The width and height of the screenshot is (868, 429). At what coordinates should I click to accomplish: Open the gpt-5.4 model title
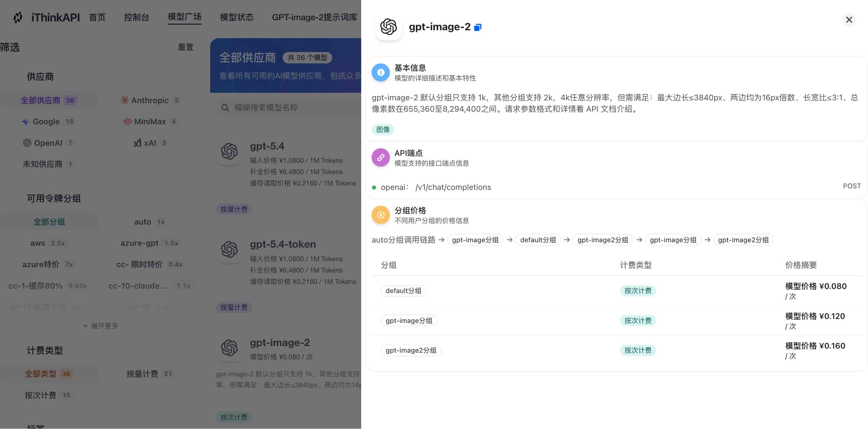(x=267, y=146)
